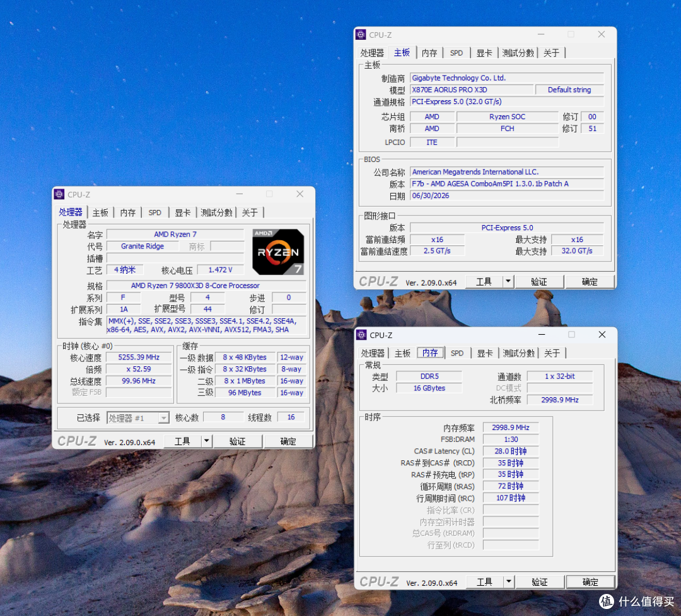Click the American Megatrends International LLC. field
Screen dimensions: 681x616
[507, 172]
